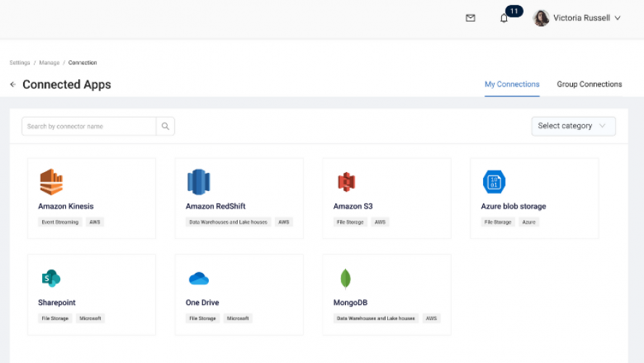Screen dimensions: 644x363
Task: Click the MongoDB leaf icon
Action: 346,278
